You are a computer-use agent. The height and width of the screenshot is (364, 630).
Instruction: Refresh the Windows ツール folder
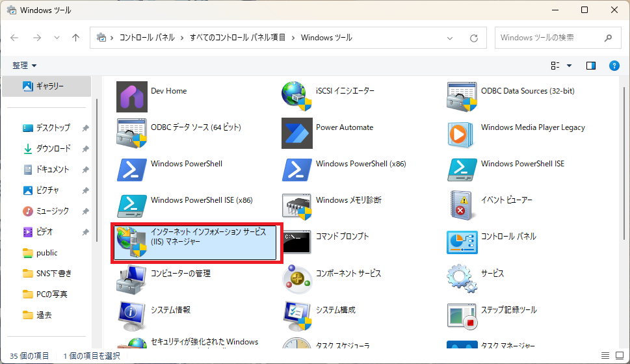coord(474,38)
